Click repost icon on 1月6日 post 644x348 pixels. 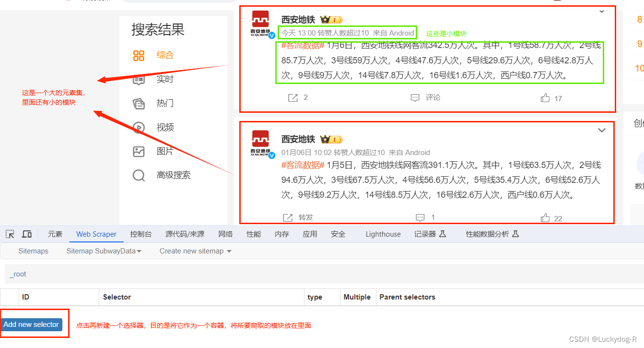tap(293, 98)
